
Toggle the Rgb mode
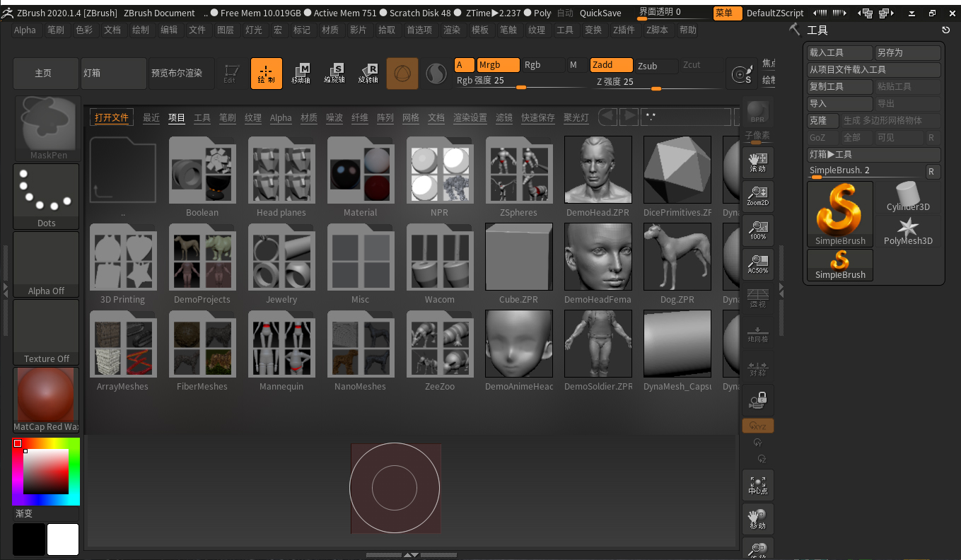(542, 65)
